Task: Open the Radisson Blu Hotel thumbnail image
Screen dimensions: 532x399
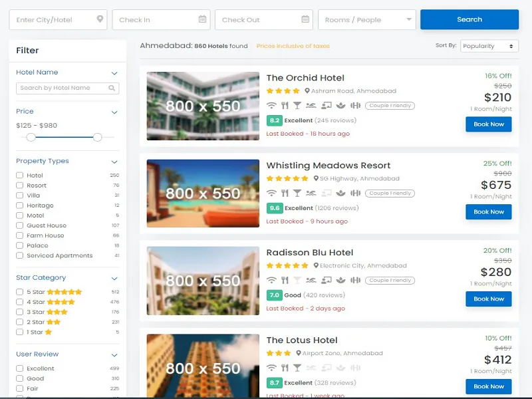Action: point(203,281)
